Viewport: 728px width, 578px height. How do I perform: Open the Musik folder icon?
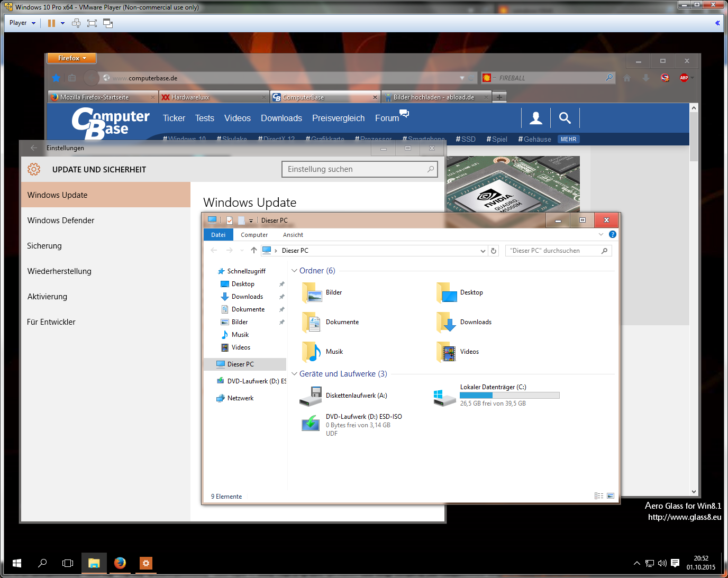click(312, 352)
